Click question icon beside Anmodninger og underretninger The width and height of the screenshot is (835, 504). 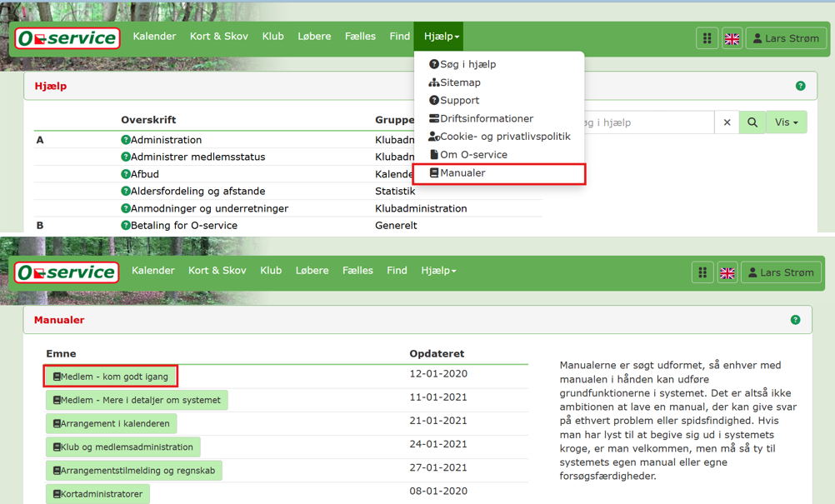tap(126, 208)
